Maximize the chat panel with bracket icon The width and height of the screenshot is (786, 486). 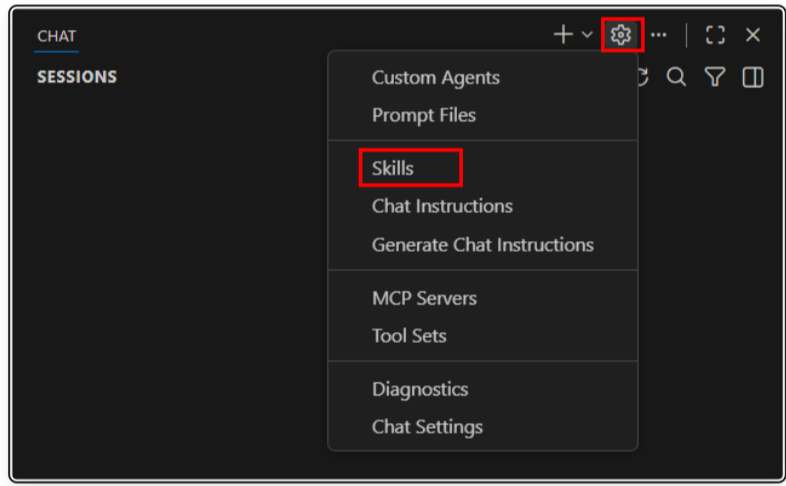point(715,35)
